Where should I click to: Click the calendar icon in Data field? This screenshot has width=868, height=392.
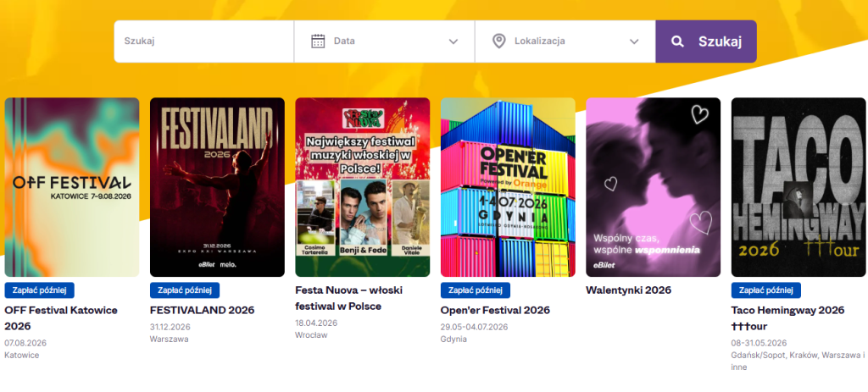click(x=319, y=41)
